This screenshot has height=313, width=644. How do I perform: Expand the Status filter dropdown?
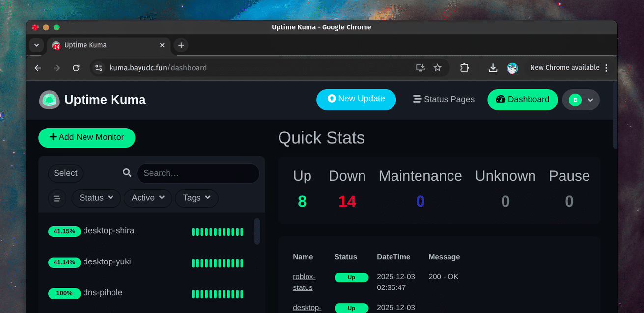pos(96,198)
